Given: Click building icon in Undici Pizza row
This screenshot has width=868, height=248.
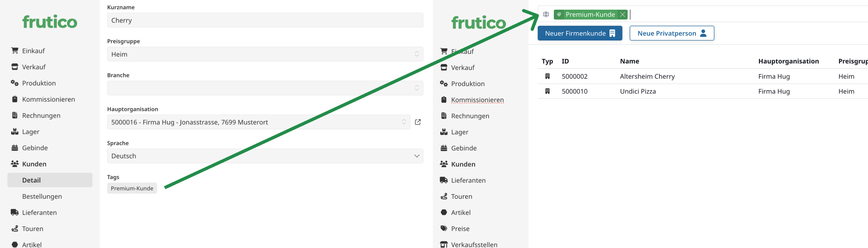Looking at the screenshot, I should pos(547,91).
